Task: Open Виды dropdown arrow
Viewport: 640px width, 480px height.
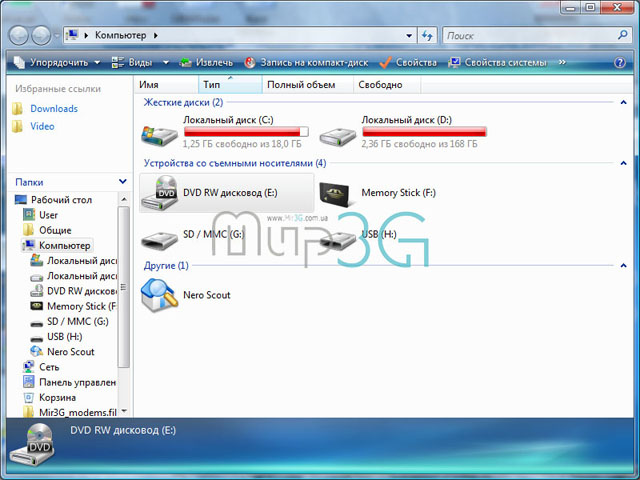Action: (166, 62)
